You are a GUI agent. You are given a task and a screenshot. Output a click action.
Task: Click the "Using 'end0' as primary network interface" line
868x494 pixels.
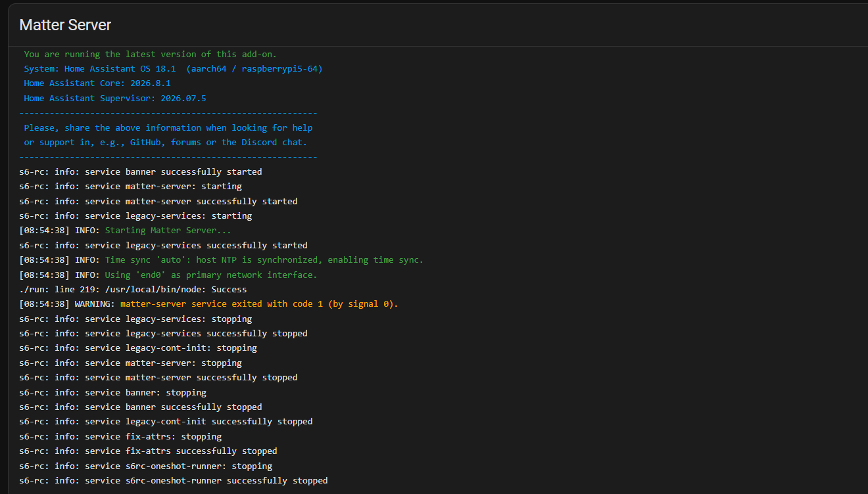168,275
